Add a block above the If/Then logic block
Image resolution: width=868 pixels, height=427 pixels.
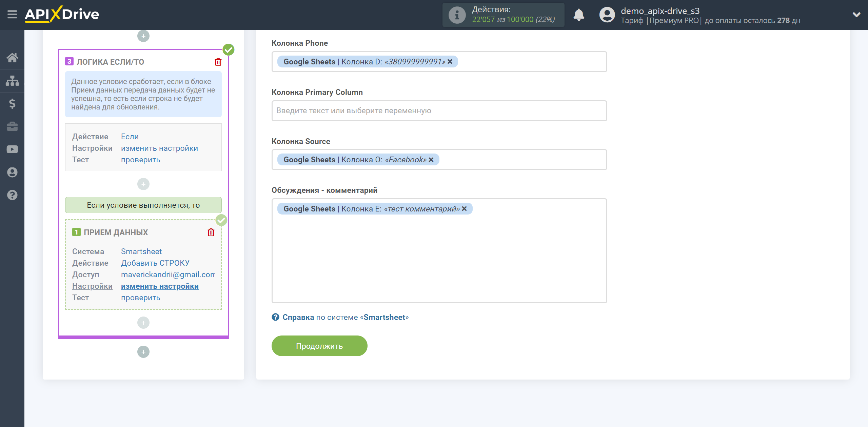(143, 36)
